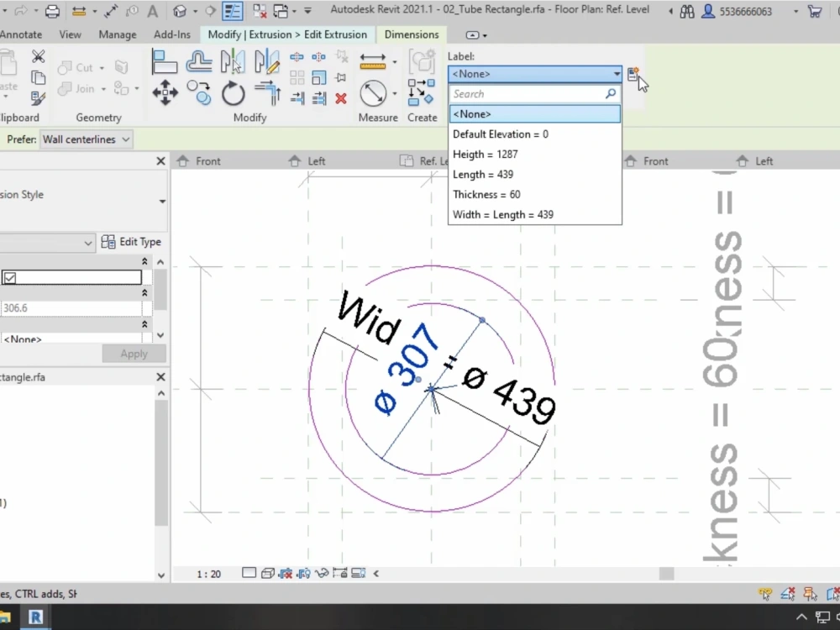The width and height of the screenshot is (840, 630).
Task: Open the Add-Ins ribbon tab
Action: 172,34
